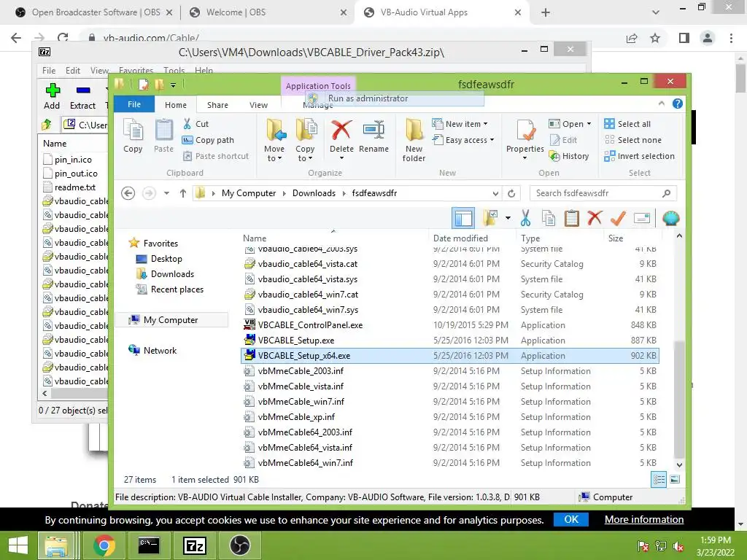Click My Computer in the address breadcrumb
This screenshot has height=560, width=747.
pyautogui.click(x=248, y=192)
